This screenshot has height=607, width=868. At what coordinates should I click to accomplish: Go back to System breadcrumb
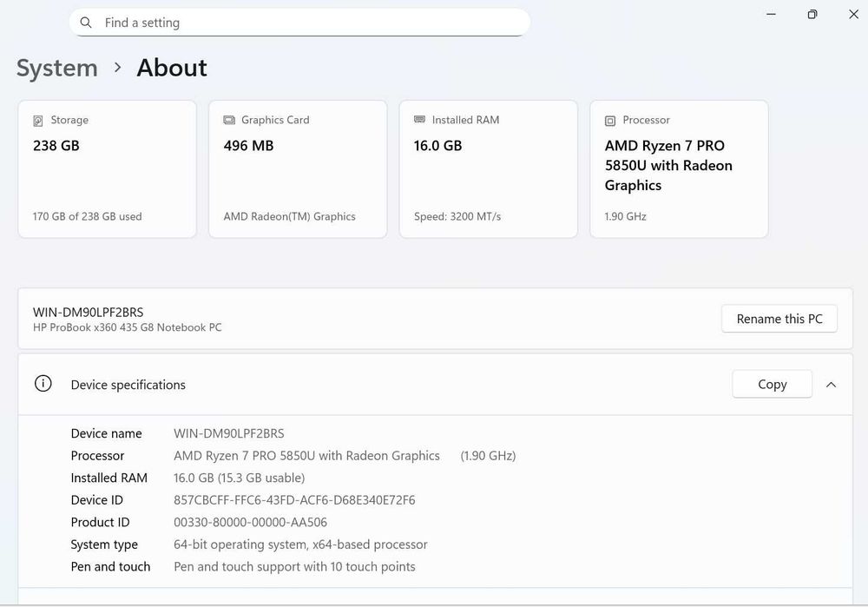pos(56,68)
